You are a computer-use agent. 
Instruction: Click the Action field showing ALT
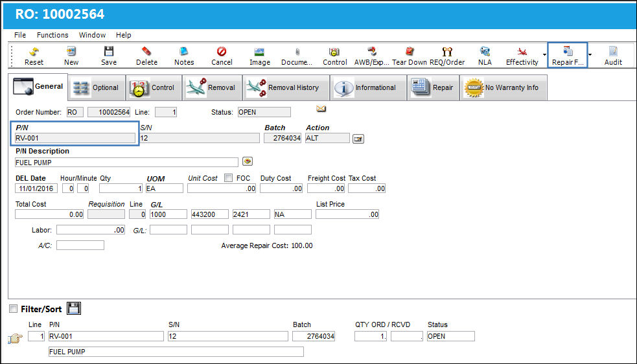click(x=327, y=138)
